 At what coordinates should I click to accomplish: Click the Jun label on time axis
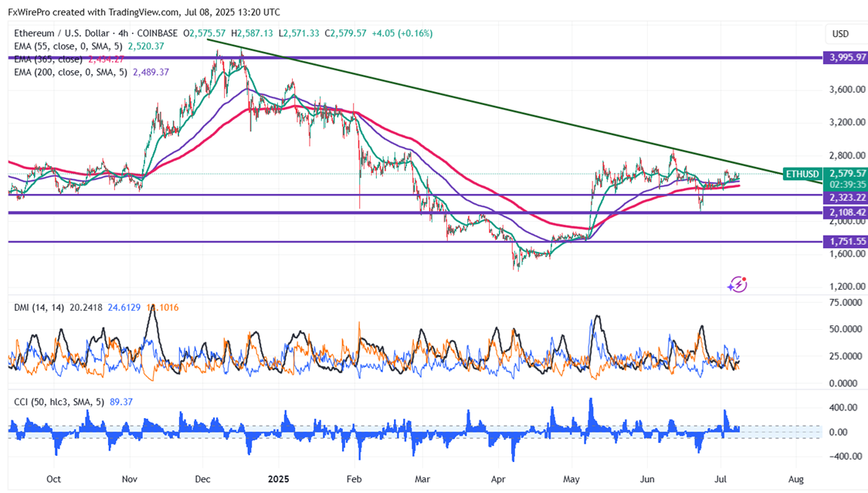pyautogui.click(x=646, y=479)
